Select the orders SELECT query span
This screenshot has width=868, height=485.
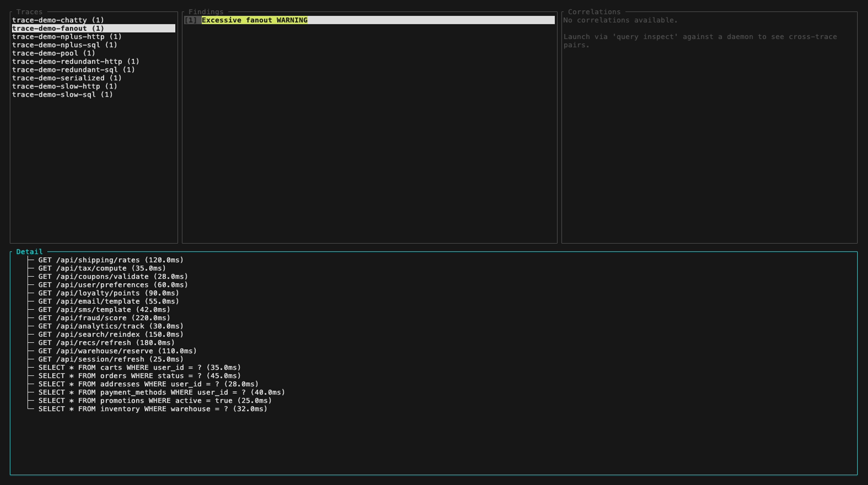pos(139,376)
